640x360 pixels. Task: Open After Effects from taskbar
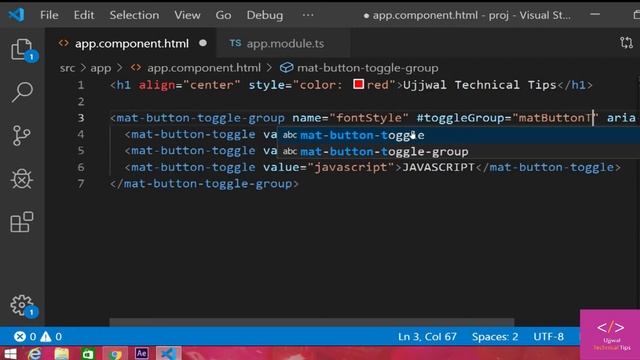[x=141, y=353]
